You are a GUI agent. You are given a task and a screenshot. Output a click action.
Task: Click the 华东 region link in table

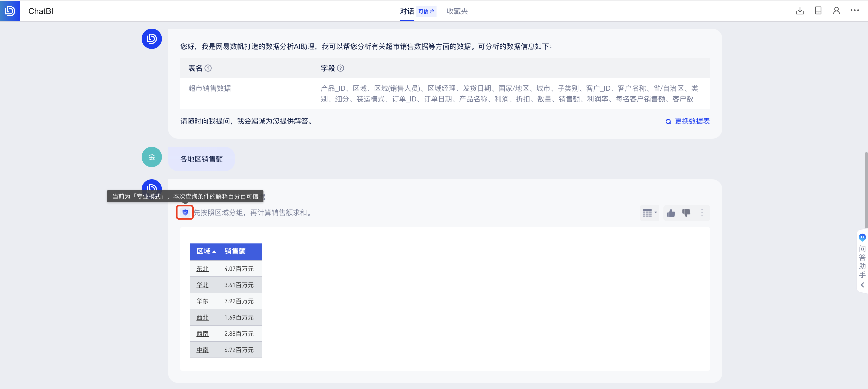tap(203, 302)
